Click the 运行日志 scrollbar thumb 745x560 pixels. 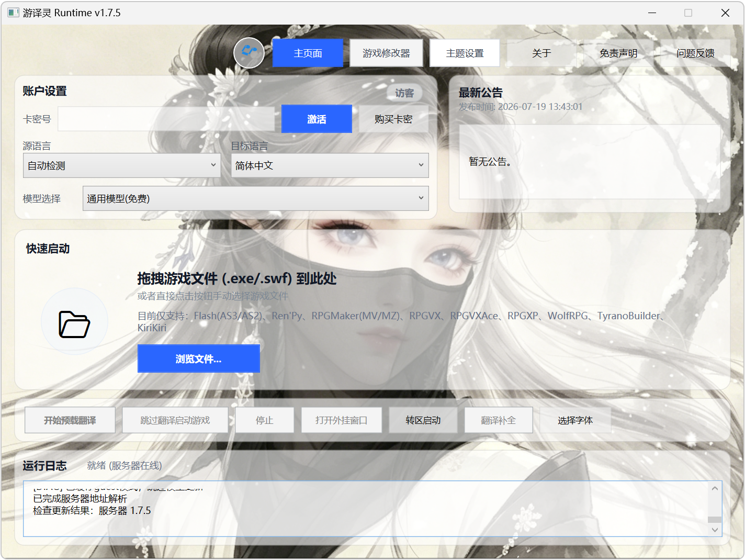point(715,520)
